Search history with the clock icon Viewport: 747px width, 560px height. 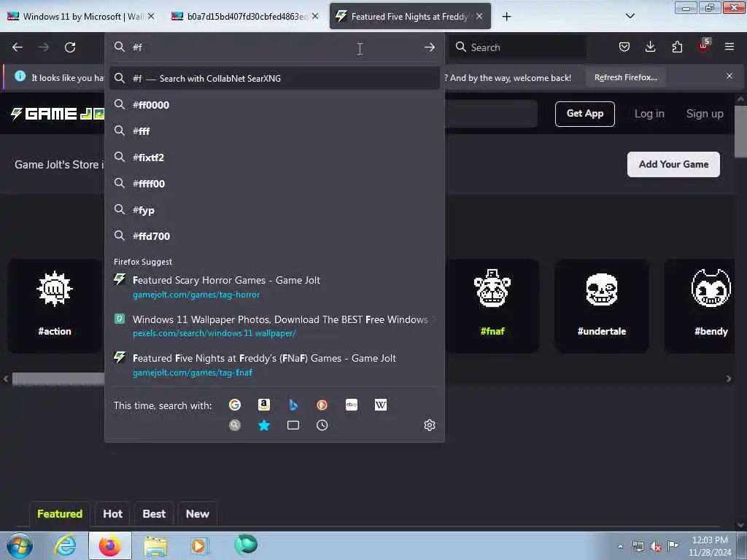(322, 425)
